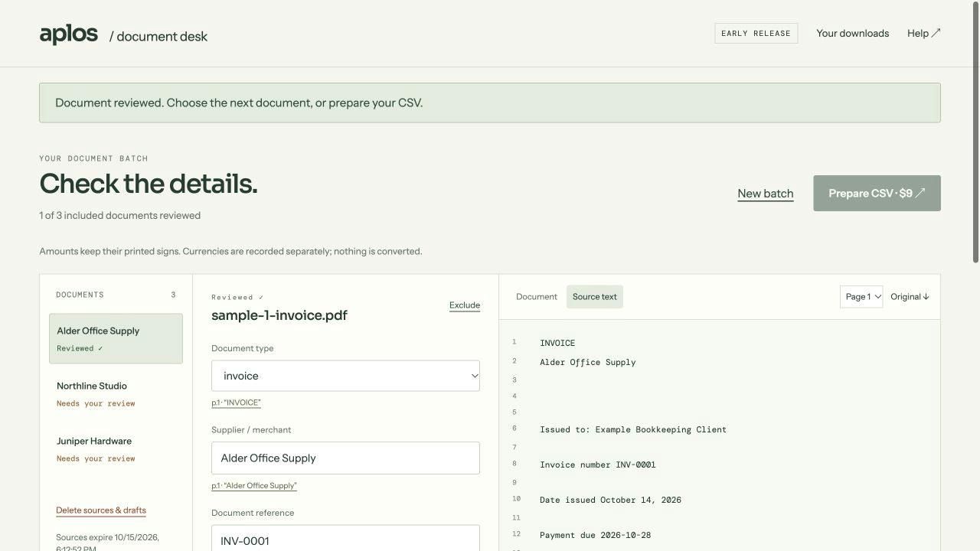Open the Page 1 selector dropdown
Screen dimensions: 980x551
coord(861,297)
